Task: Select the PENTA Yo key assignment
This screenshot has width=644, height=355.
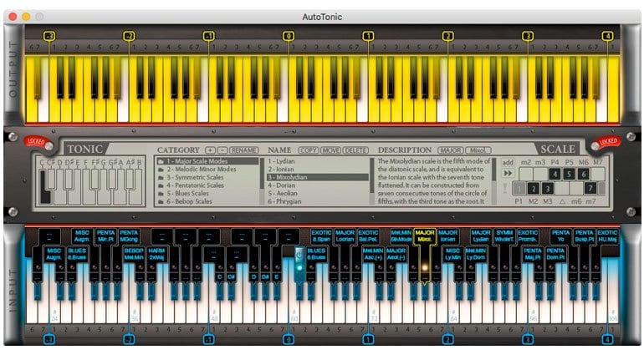Action: click(560, 236)
